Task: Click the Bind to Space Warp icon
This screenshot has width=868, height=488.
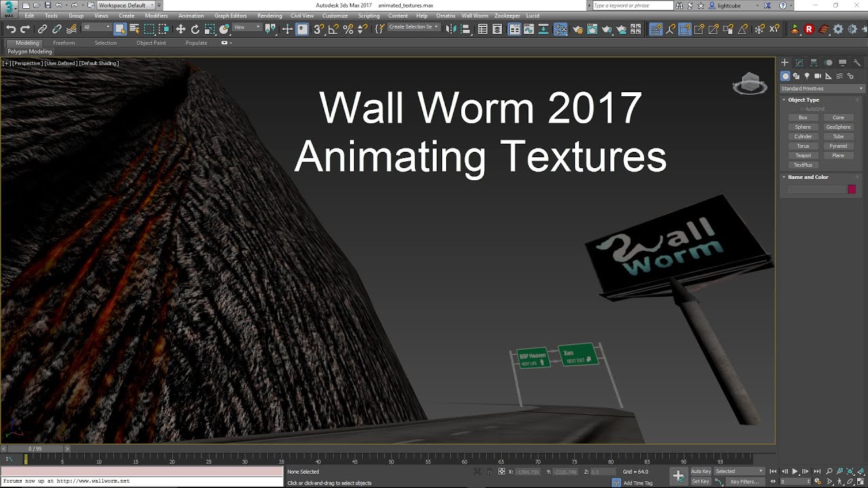Action: pos(71,29)
